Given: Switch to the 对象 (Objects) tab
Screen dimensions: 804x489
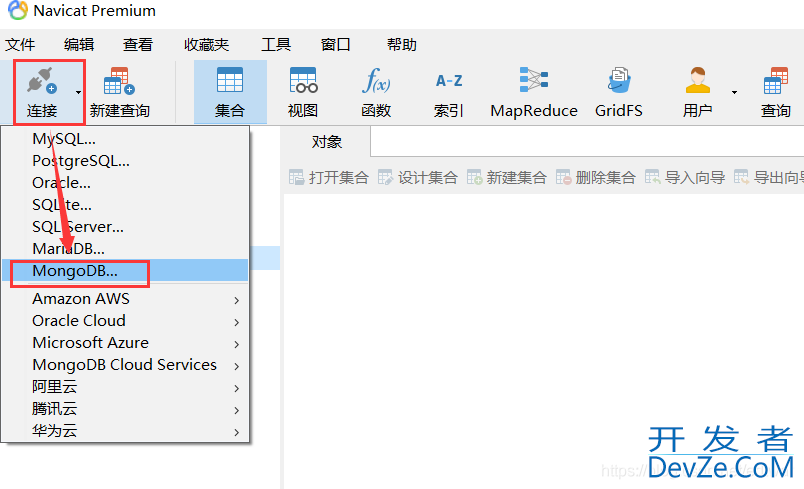Looking at the screenshot, I should [x=327, y=142].
